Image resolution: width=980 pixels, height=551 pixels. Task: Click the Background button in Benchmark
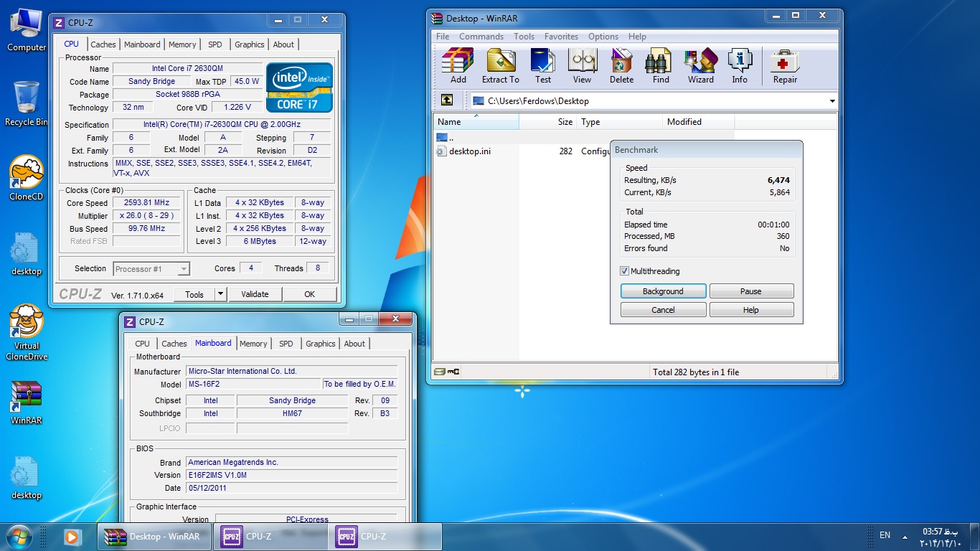(663, 291)
